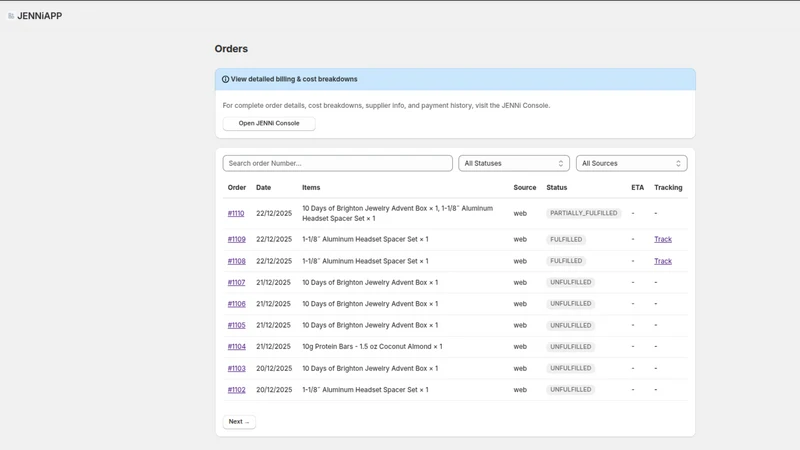The height and width of the screenshot is (450, 800).
Task: Click the Date column header
Action: 263,188
